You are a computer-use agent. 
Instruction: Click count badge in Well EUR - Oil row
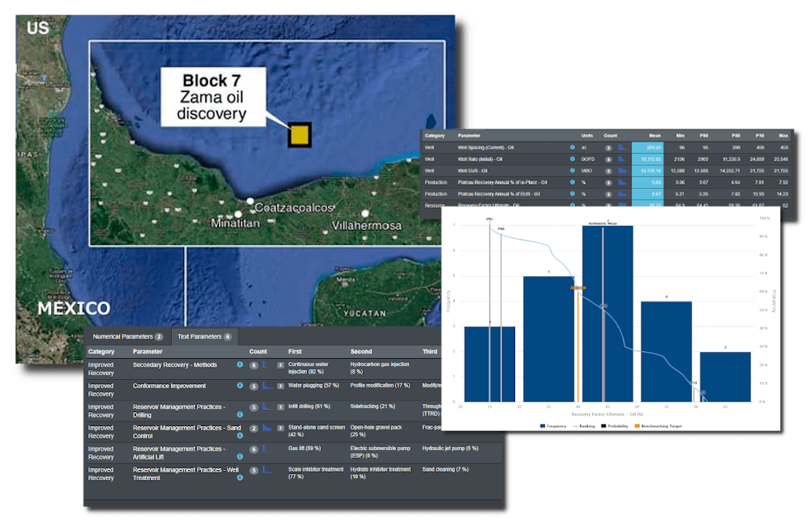609,171
